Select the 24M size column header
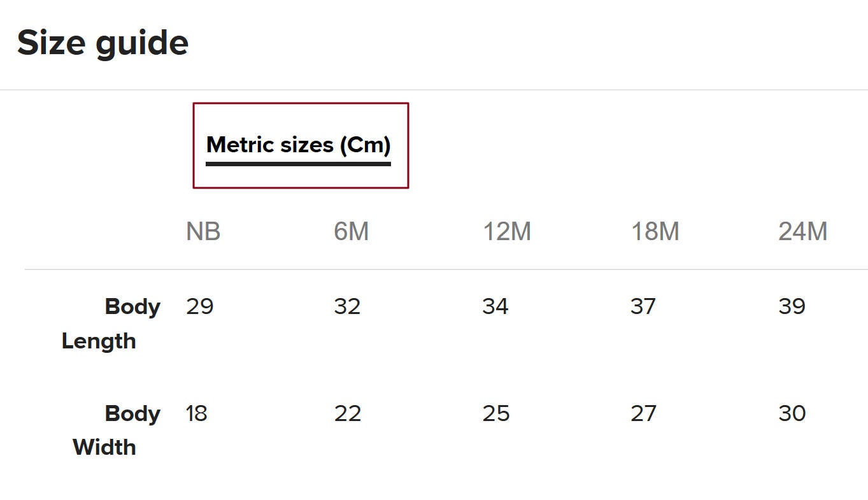Viewport: 868px width, 500px height. [803, 231]
